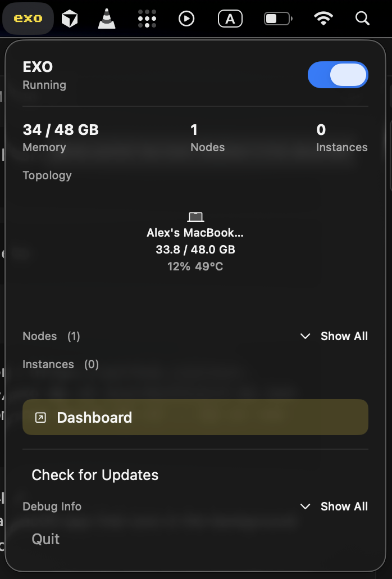Select Alex's MacBook node in the Topology
Viewport: 392px width, 579px height.
[x=195, y=233]
